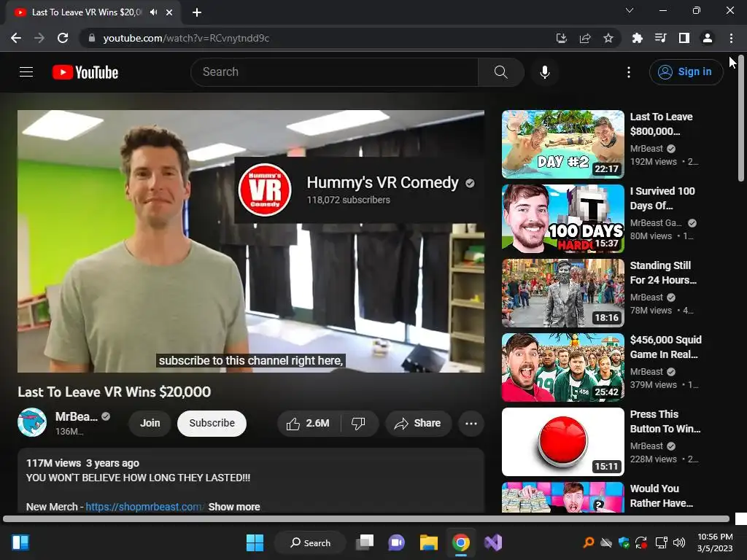Open the tab search chevron

click(x=630, y=10)
